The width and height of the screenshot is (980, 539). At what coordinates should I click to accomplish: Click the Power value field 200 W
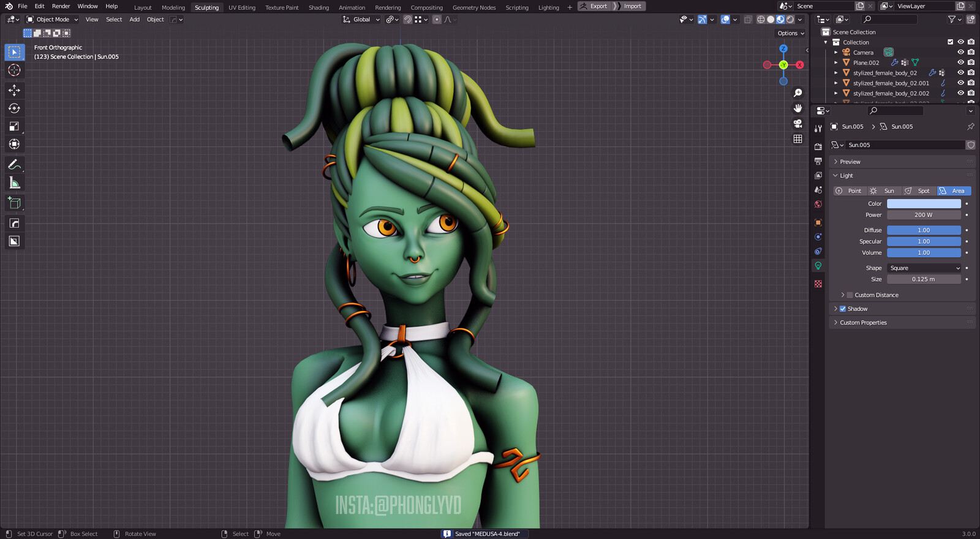pos(924,215)
